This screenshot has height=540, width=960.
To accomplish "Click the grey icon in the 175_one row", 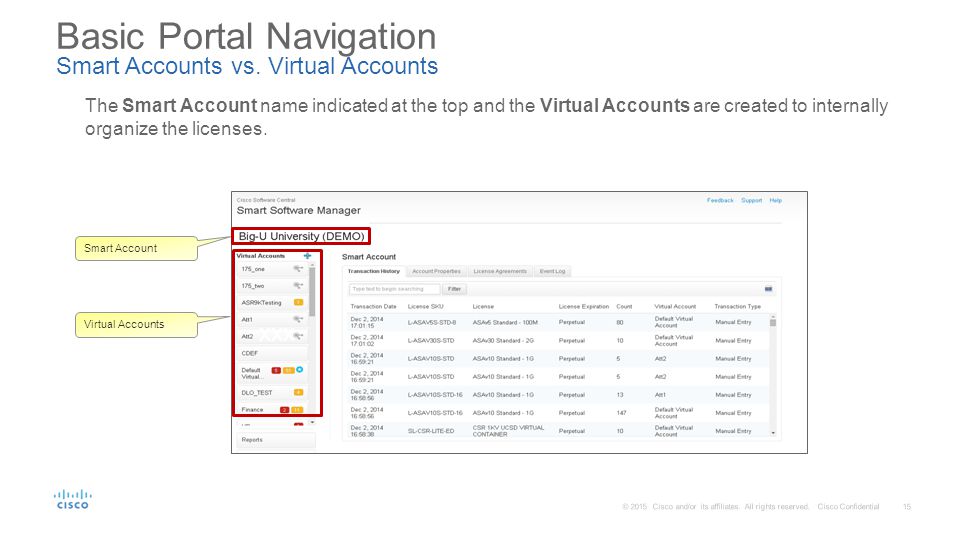I will [x=298, y=269].
